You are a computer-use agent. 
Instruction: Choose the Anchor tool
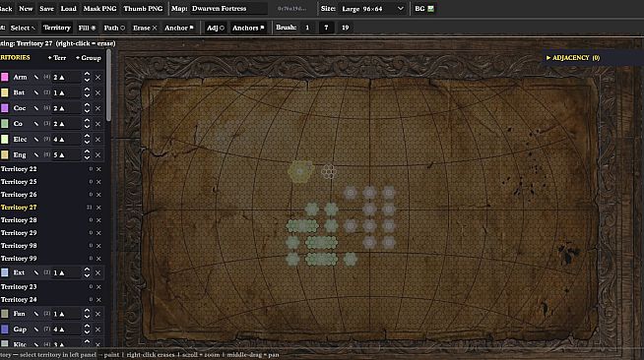tap(178, 28)
